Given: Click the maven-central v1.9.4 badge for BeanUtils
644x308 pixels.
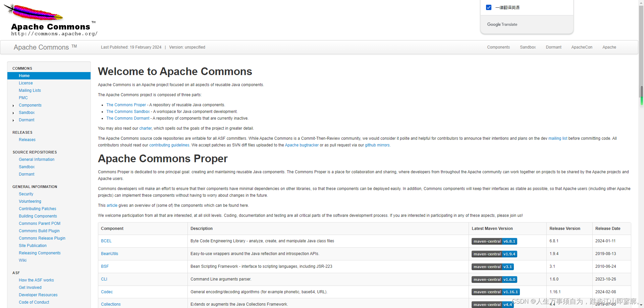Looking at the screenshot, I should pyautogui.click(x=494, y=254).
